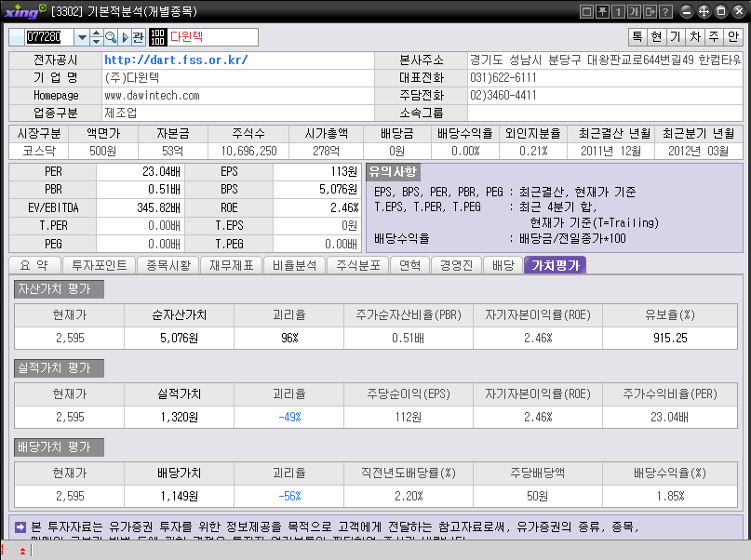Viewport: 751px width, 560px height.
Task: Click the 괴리율 value -56%
Action: click(289, 496)
